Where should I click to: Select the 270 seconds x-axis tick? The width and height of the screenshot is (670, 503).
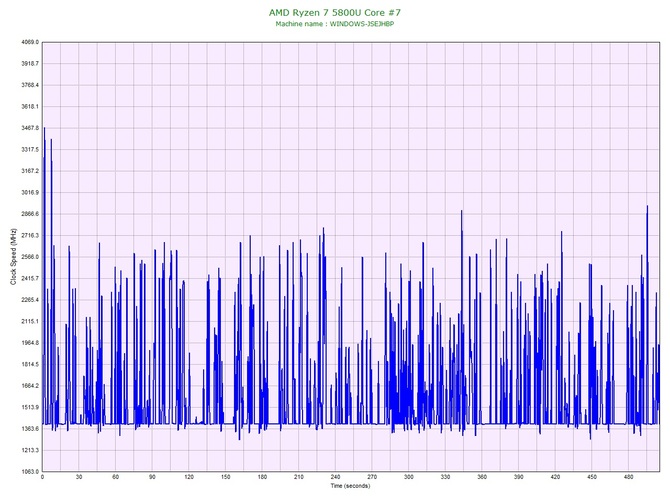click(x=372, y=477)
